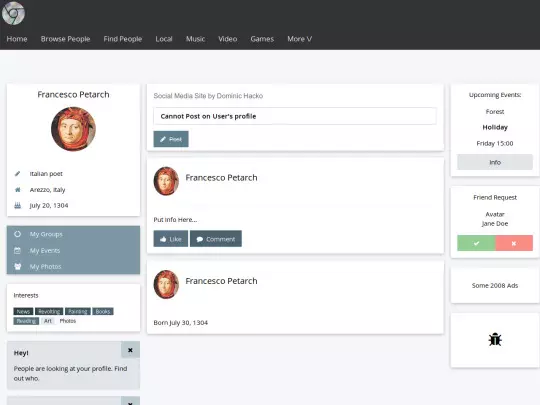Screen dimensions: 540x405
Task: Click the calendar icon next to My Events
Action: (18, 250)
